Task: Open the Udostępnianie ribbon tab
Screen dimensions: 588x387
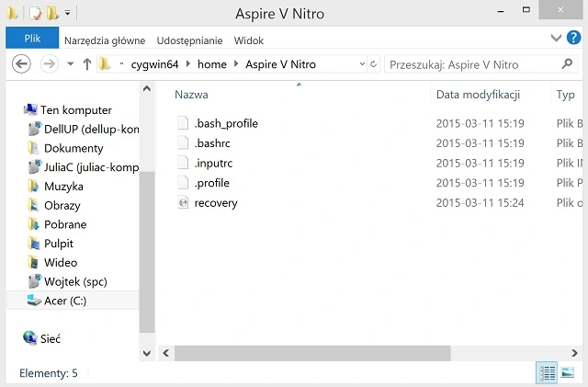Action: click(189, 40)
